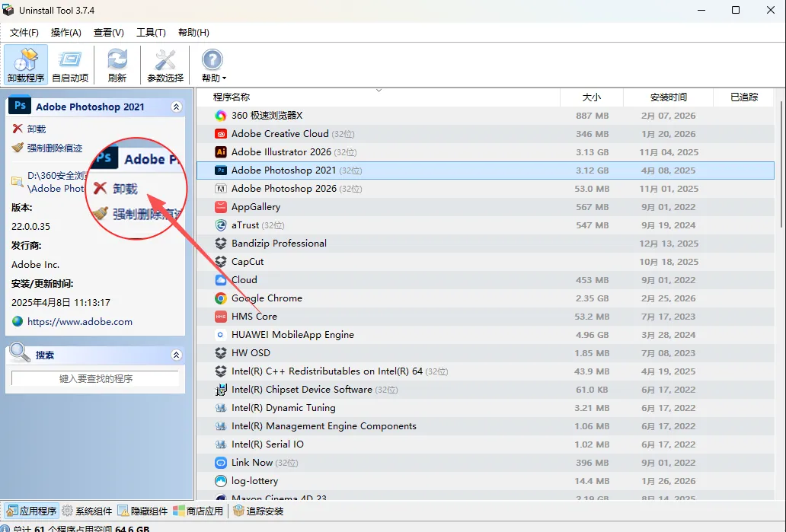Viewport: 786px width, 532px height.
Task: Open the 帮助 dropdown in toolbar
Action: (x=213, y=65)
